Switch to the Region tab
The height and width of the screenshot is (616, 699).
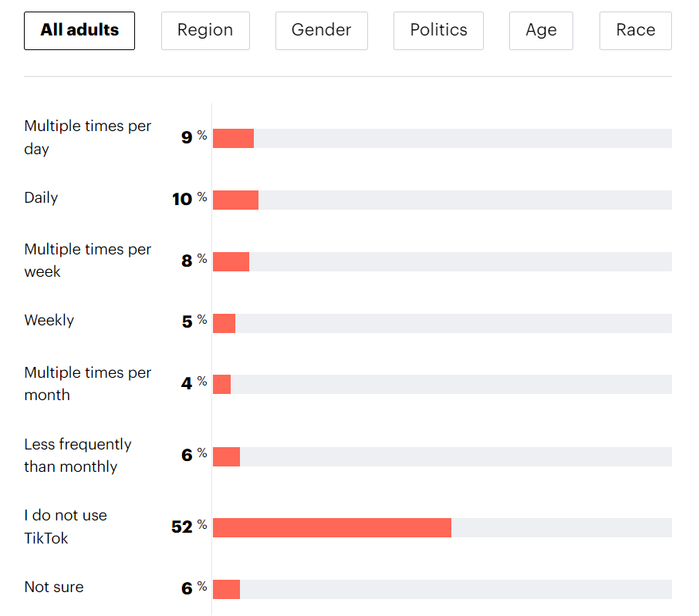coord(205,31)
